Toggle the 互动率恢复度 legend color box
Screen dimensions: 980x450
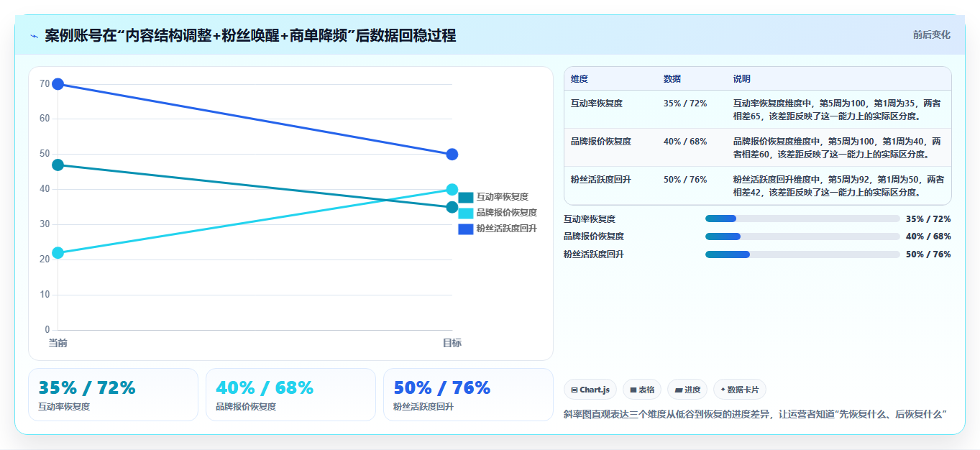[466, 197]
